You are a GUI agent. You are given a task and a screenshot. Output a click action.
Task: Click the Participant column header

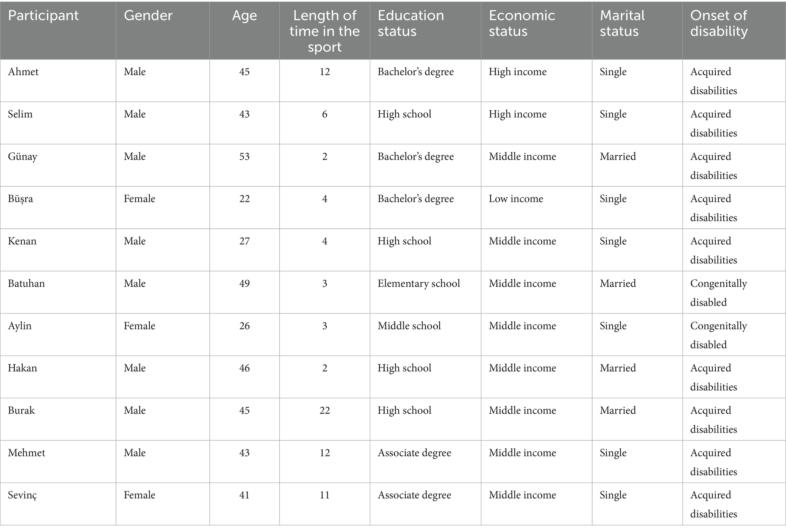point(43,16)
